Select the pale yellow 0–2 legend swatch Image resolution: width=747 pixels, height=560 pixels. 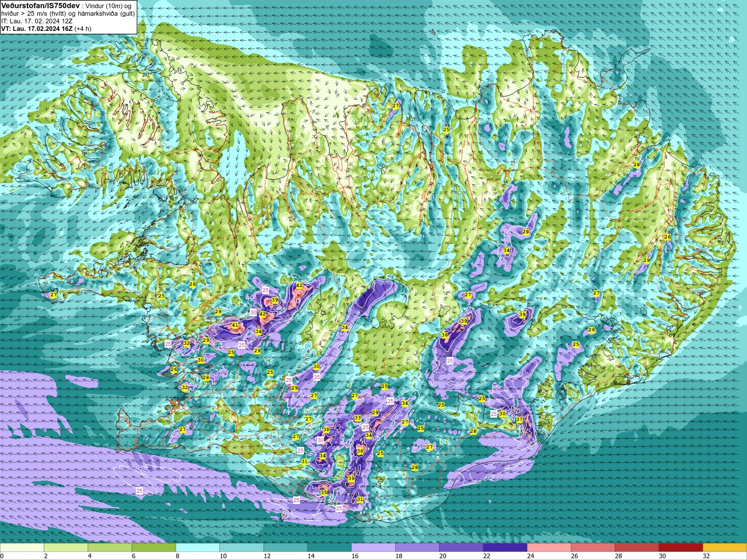22,548
